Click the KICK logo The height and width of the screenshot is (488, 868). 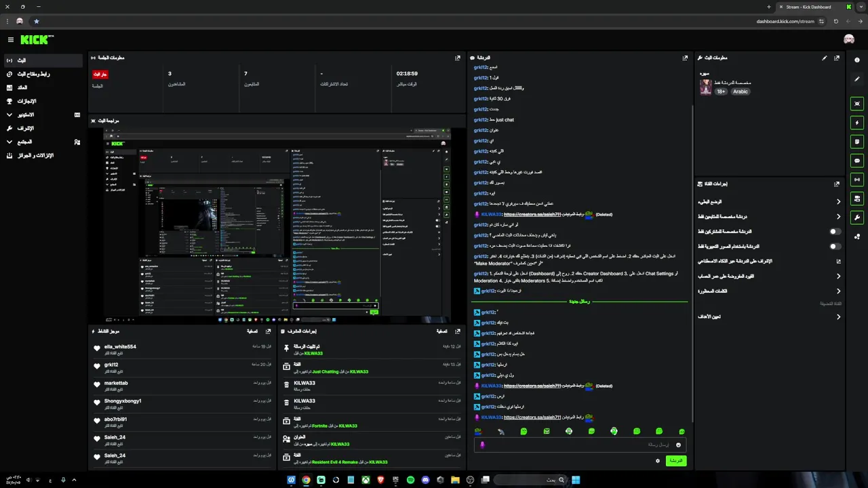point(37,40)
